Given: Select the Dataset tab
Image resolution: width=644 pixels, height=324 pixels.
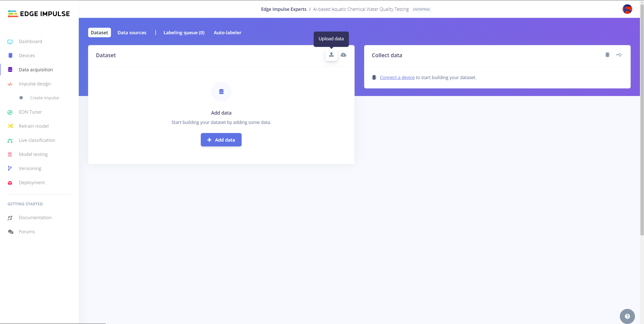Looking at the screenshot, I should coord(99,32).
